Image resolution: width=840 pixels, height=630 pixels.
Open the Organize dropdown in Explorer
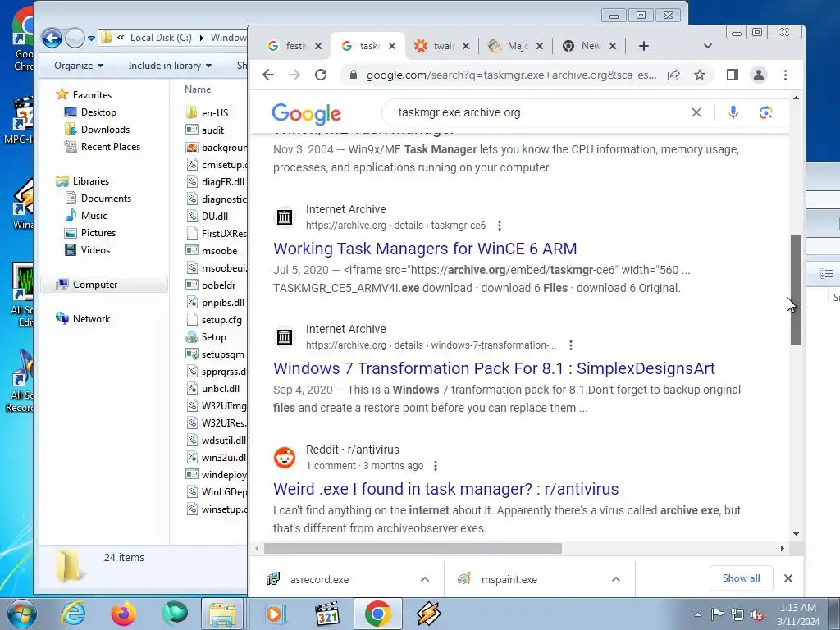click(78, 66)
